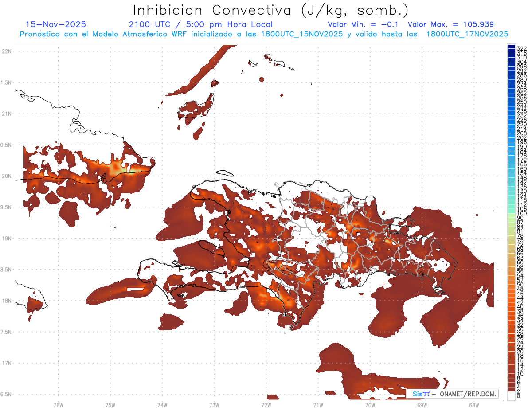This screenshot has height=411, width=532.
Task: Click the '50' value on the color scale
Action: click(x=520, y=285)
